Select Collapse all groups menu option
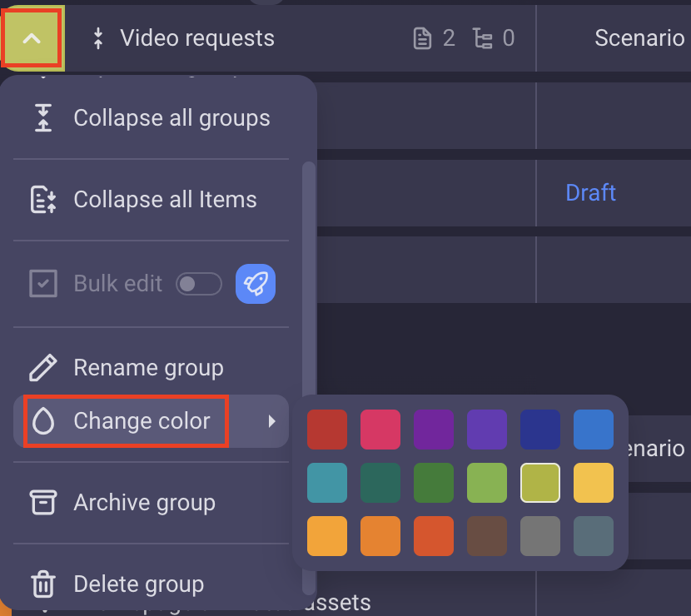Viewport: 691px width, 616px height. click(x=172, y=118)
